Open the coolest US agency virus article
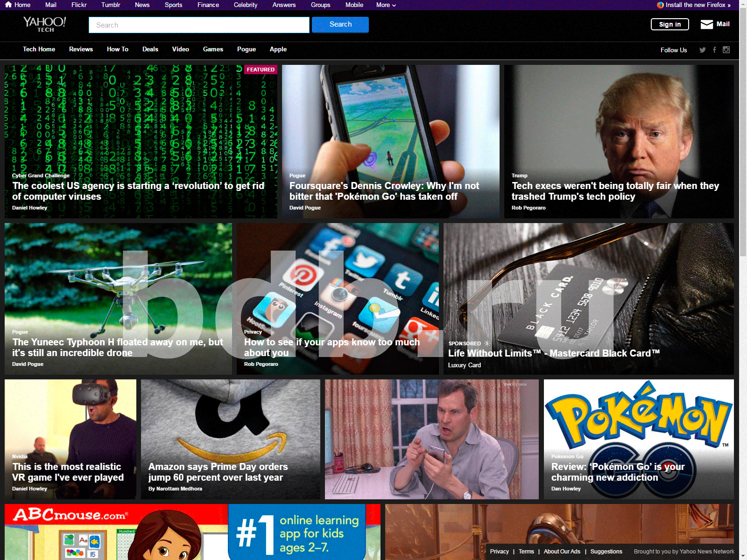The width and height of the screenshot is (747, 560). coord(138,191)
